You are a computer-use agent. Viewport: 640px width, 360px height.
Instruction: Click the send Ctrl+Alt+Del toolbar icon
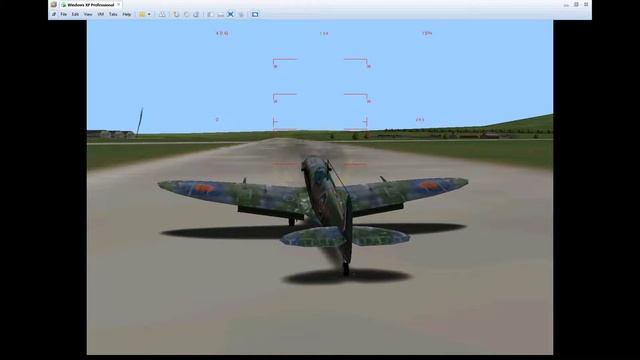click(x=162, y=14)
